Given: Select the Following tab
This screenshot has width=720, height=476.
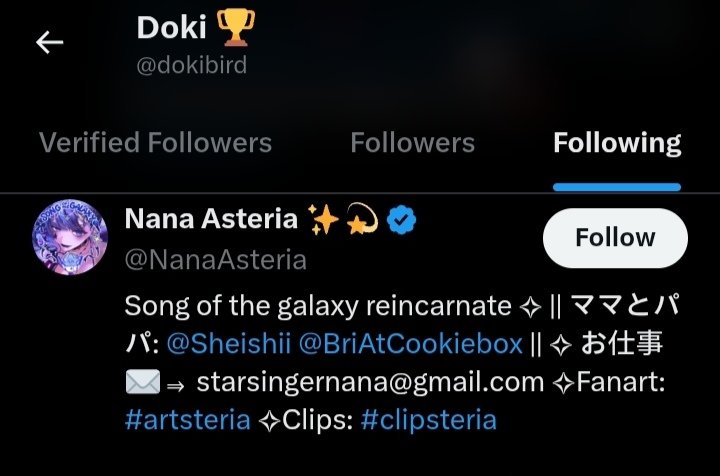Looking at the screenshot, I should click(617, 143).
